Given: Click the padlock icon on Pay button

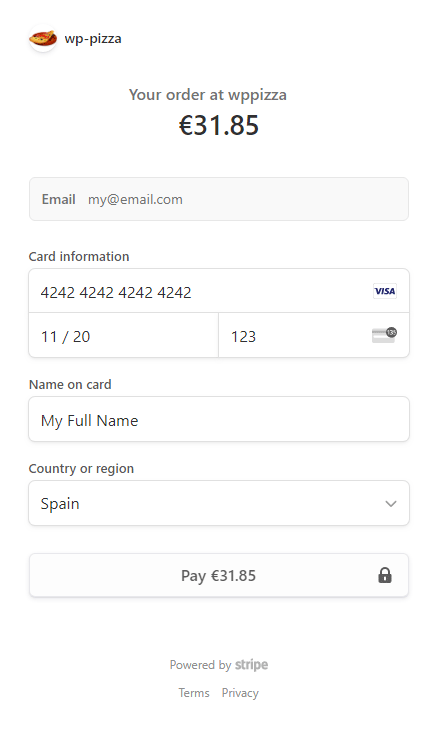Looking at the screenshot, I should coord(385,575).
